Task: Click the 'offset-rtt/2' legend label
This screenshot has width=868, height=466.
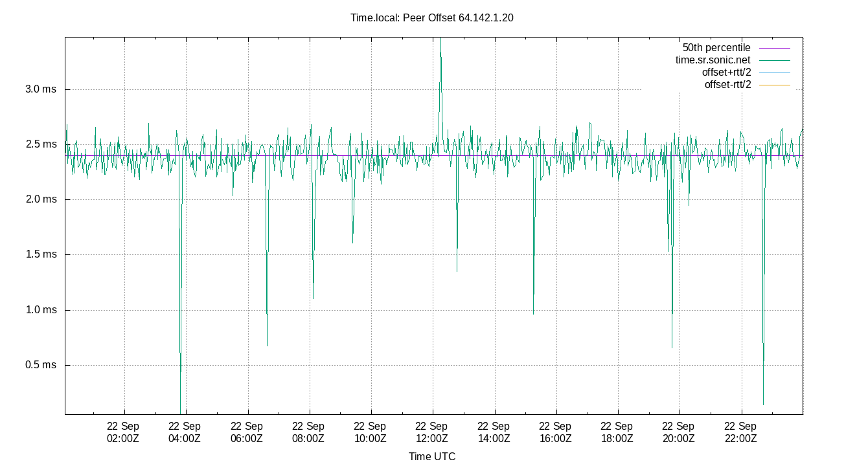Action: 727,85
